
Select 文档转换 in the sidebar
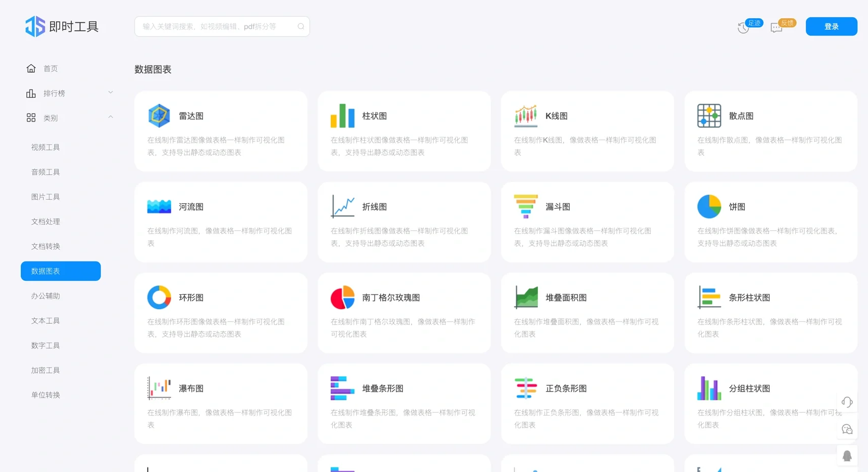click(x=45, y=246)
